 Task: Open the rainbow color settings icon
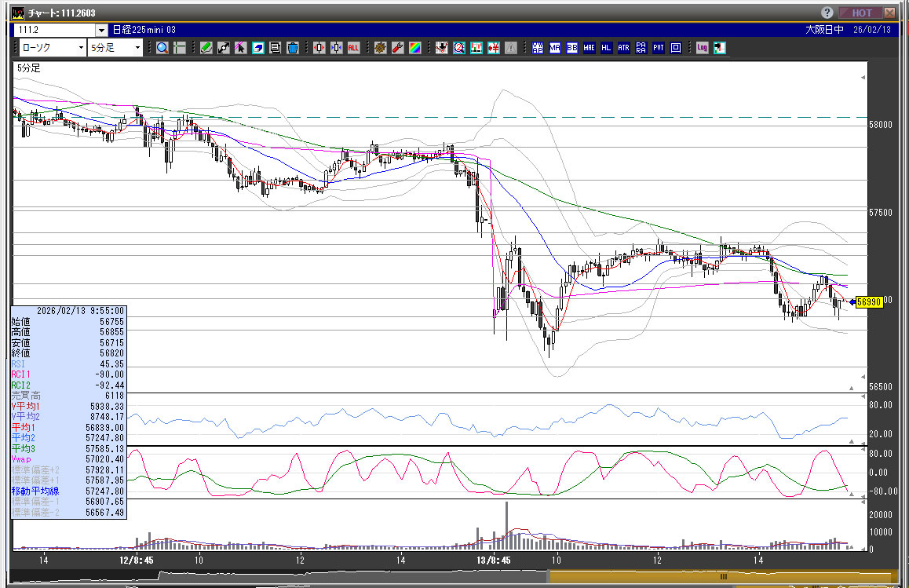click(x=415, y=48)
